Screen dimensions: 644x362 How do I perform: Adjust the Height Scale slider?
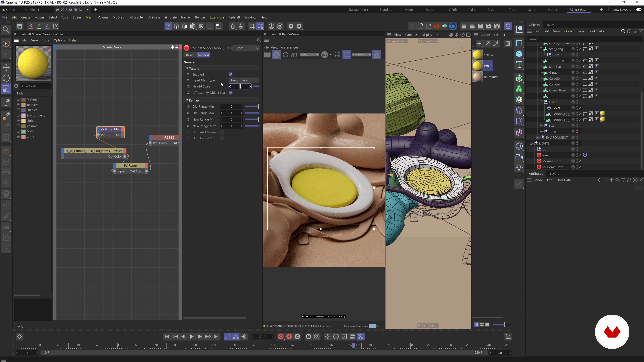pos(256,86)
